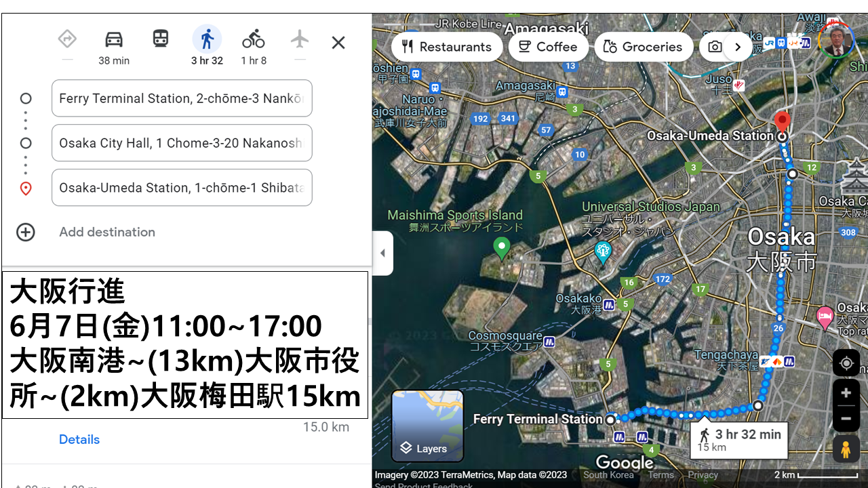Click the photo category chip with camera icon
The width and height of the screenshot is (868, 488).
pos(713,47)
